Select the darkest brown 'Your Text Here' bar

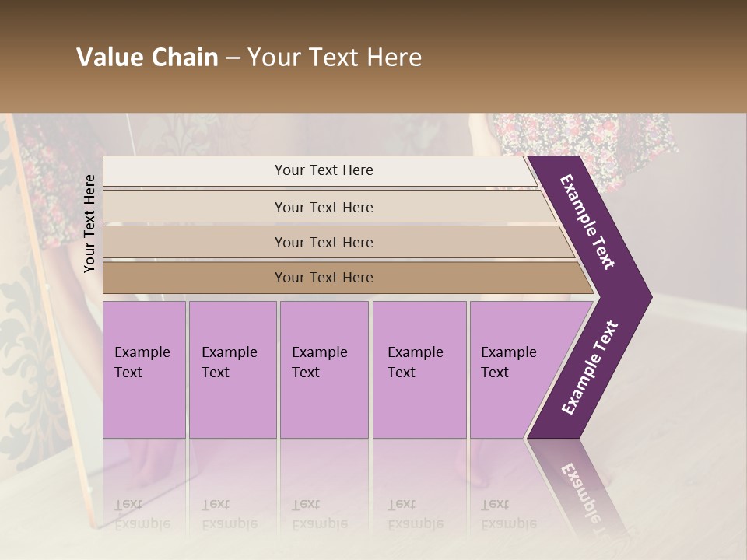[x=348, y=278]
